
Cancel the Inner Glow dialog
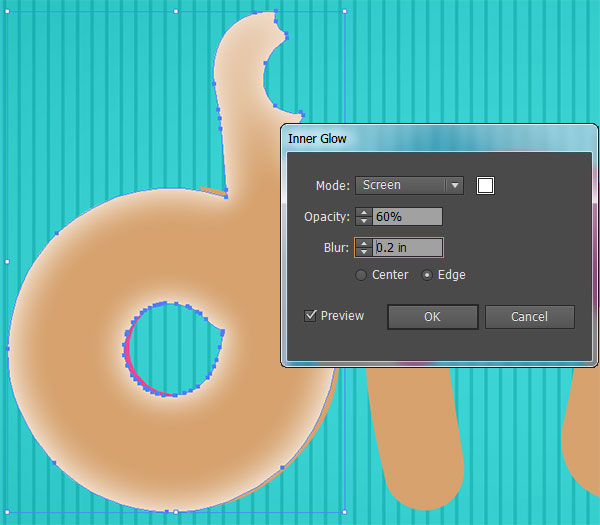(x=529, y=317)
